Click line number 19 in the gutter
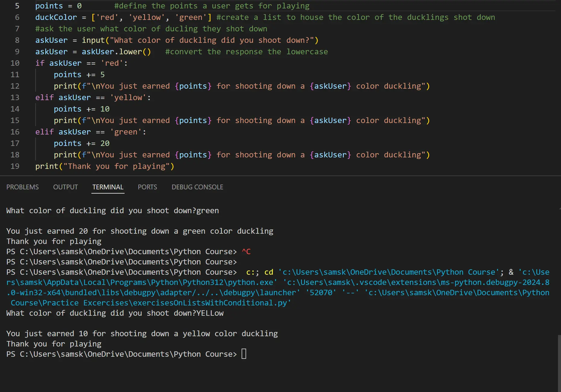Viewport: 561px width, 392px height. 15,166
